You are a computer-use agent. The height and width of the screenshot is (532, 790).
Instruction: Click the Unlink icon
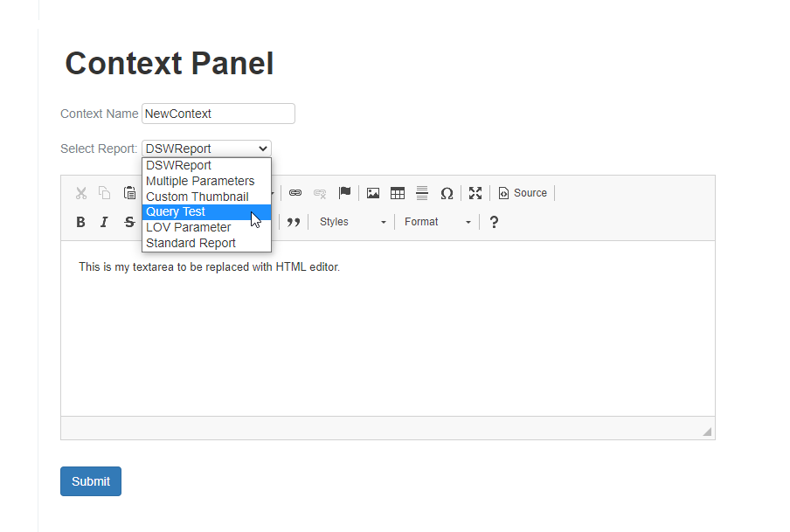[x=320, y=193]
